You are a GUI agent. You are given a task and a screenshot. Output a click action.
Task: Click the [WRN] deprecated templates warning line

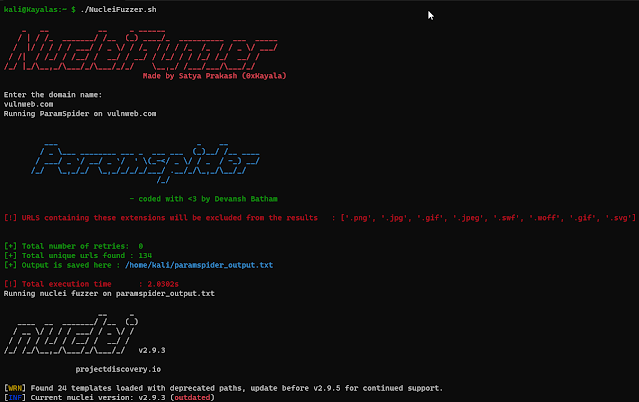tap(223, 388)
